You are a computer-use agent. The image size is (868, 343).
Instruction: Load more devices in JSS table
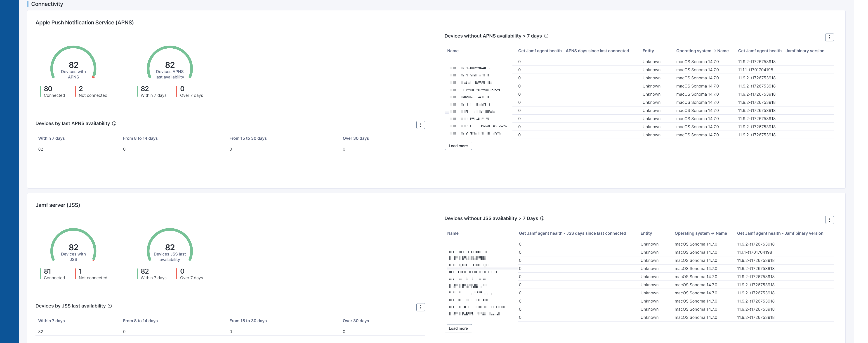pyautogui.click(x=458, y=329)
